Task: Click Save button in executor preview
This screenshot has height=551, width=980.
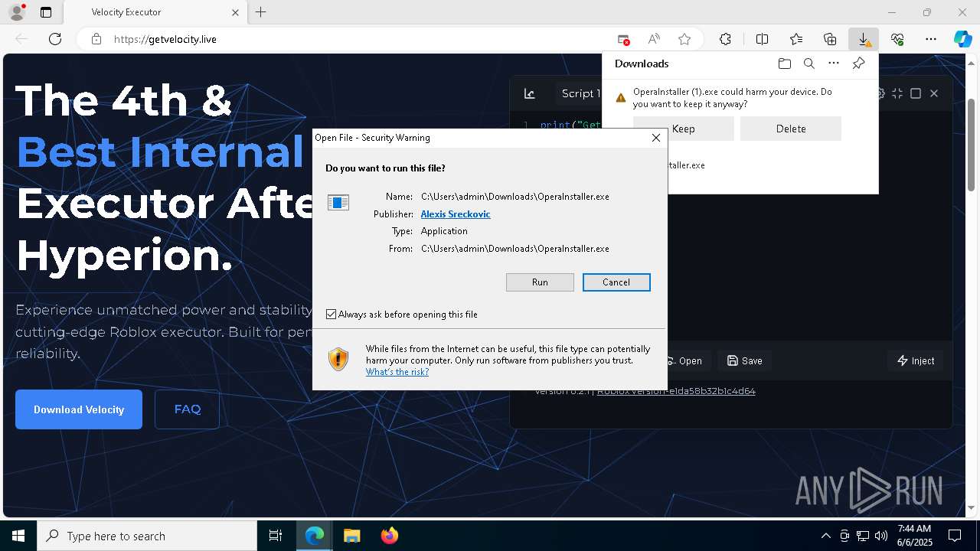Action: point(745,360)
